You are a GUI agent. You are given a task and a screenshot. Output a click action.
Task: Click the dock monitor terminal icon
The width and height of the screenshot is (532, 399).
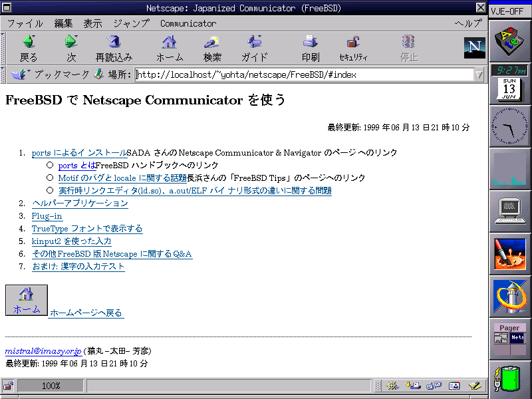[509, 211]
